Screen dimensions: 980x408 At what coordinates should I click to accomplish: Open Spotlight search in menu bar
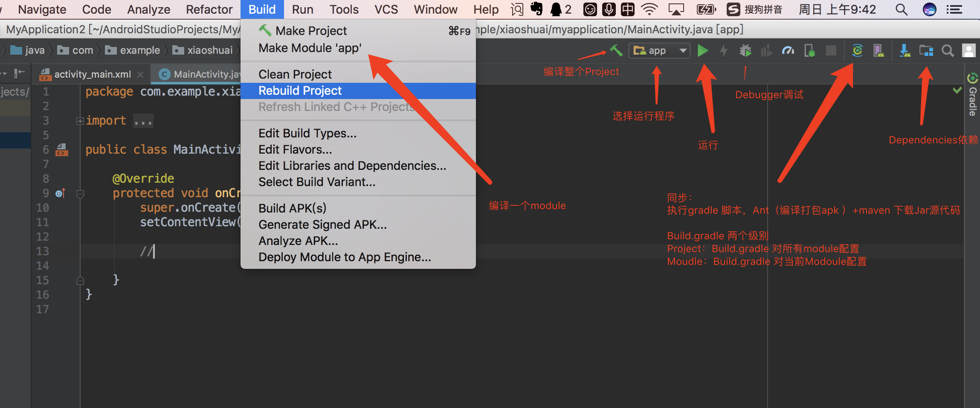point(901,9)
